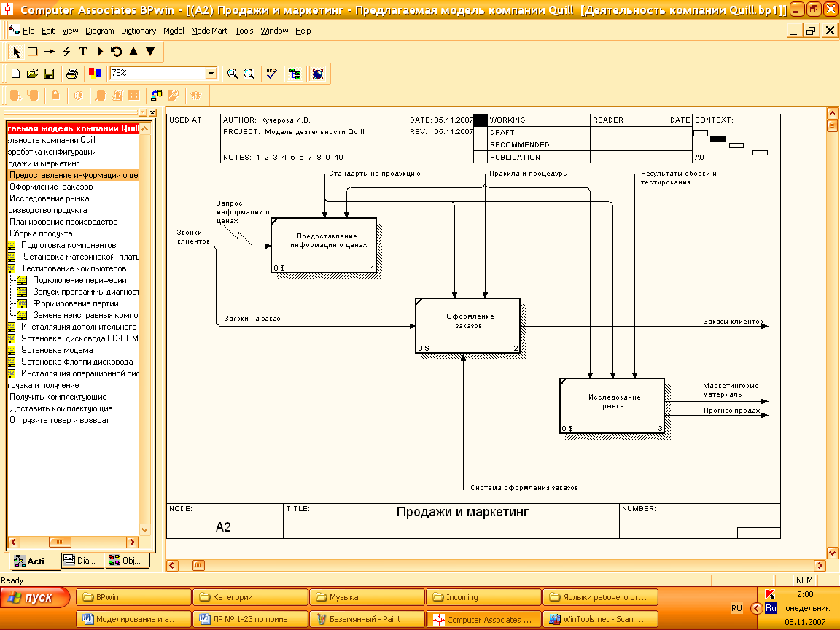Switch to the Diagrams tab
This screenshot has height=630, width=840.
pyautogui.click(x=82, y=560)
